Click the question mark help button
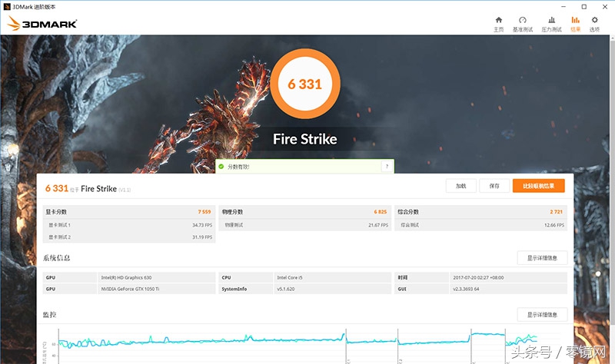The image size is (615, 364). tap(387, 167)
